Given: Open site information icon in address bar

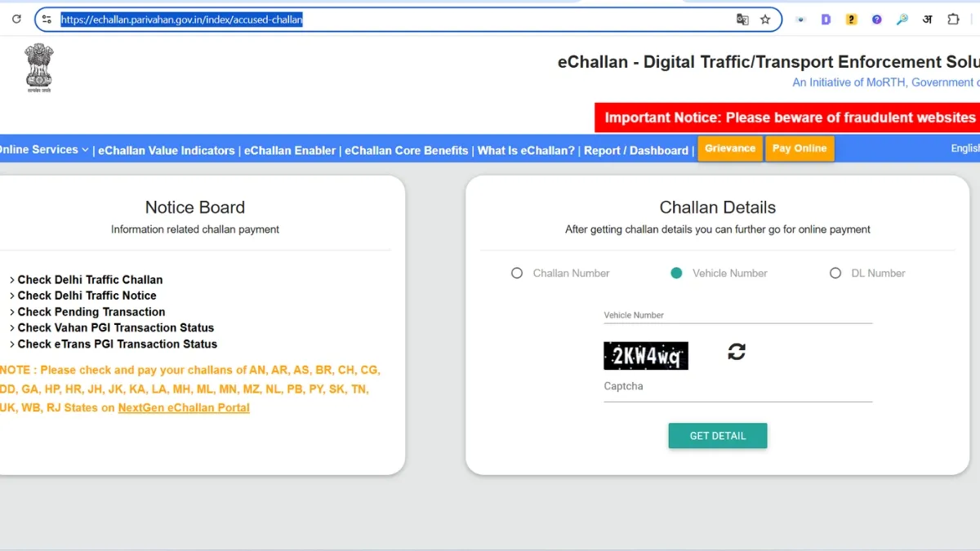Looking at the screenshot, I should pyautogui.click(x=47, y=20).
